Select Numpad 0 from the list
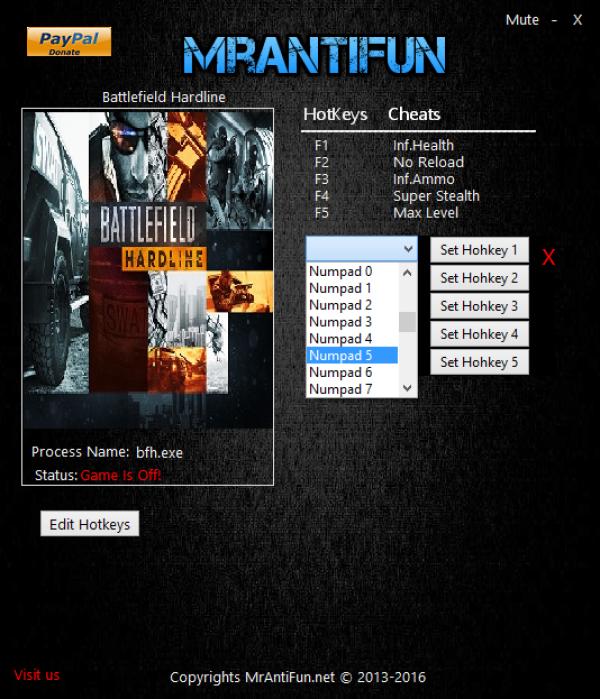Screen dimensions: 600x699 pyautogui.click(x=352, y=271)
